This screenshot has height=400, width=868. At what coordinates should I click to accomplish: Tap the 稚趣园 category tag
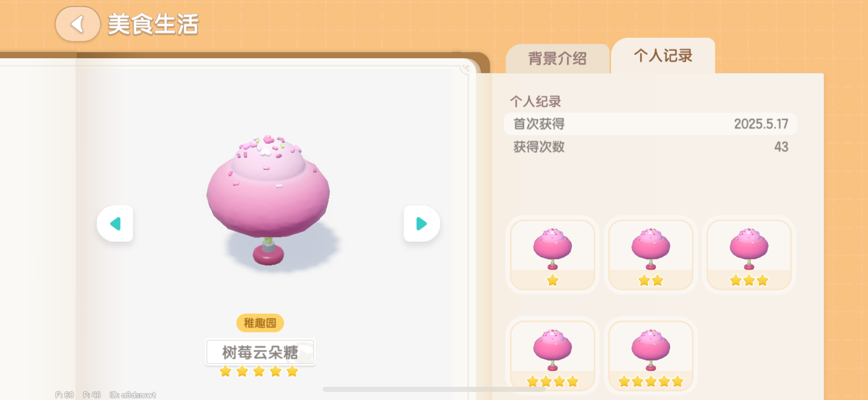[260, 323]
